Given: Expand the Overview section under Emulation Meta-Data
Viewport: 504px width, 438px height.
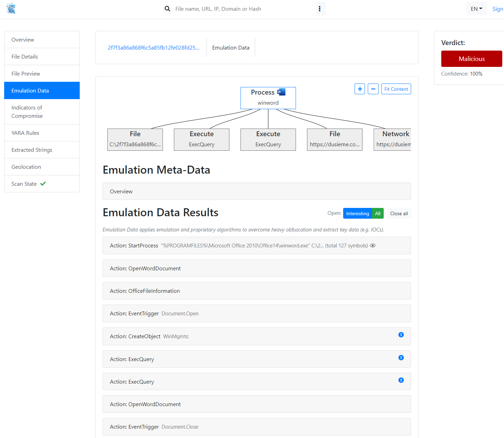Looking at the screenshot, I should [x=257, y=191].
